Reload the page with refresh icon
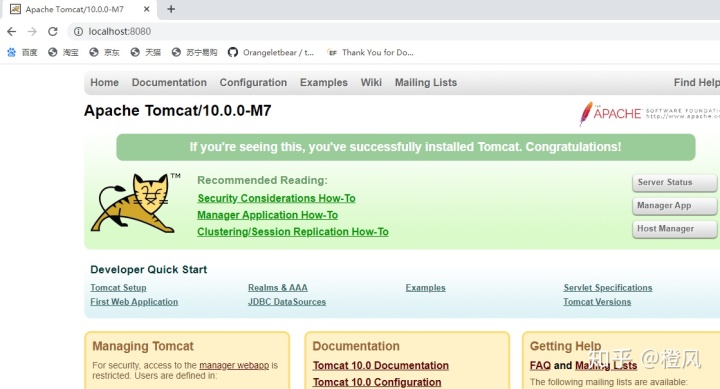The width and height of the screenshot is (720, 389). point(53,31)
